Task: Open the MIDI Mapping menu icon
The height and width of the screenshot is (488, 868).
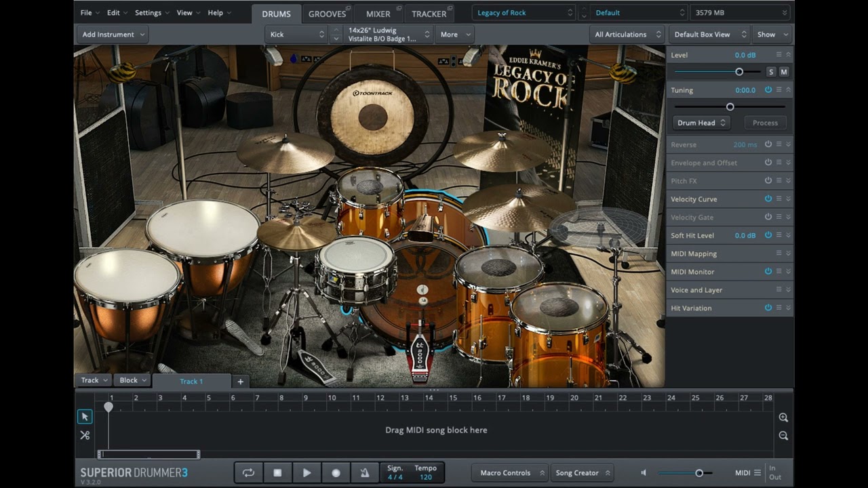Action: pos(778,253)
